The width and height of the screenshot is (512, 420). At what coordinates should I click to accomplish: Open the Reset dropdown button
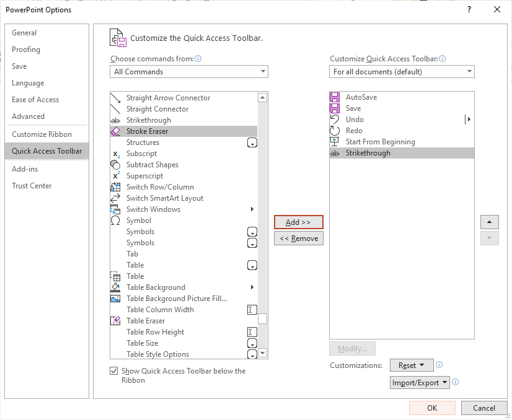coord(412,365)
